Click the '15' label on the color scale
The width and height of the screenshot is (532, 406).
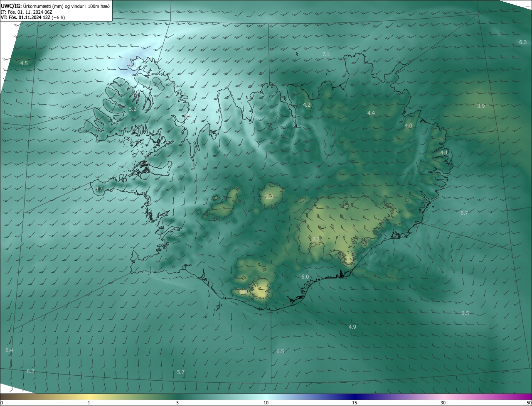(x=355, y=403)
